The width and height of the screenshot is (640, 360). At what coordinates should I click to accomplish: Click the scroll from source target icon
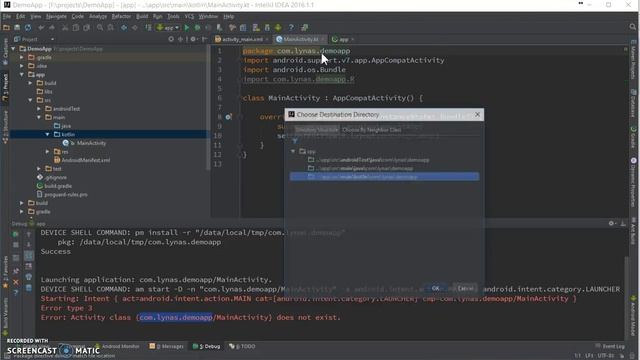[x=171, y=39]
